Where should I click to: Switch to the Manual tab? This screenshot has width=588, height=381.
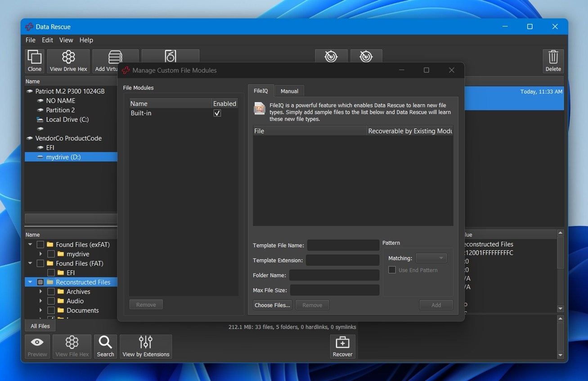click(289, 91)
